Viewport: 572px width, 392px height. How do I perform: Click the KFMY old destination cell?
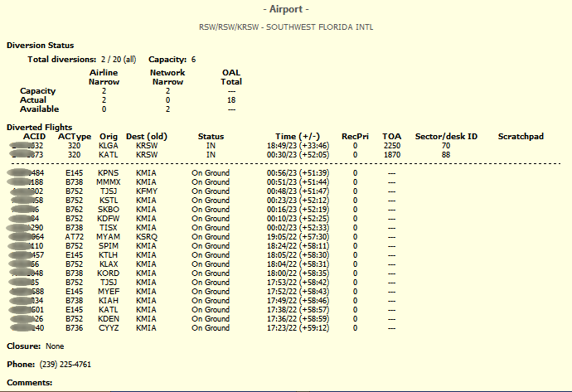click(x=146, y=191)
